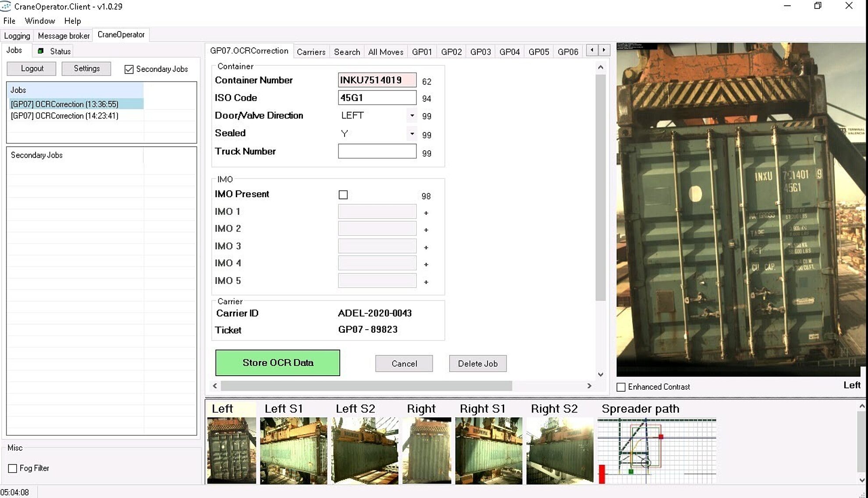This screenshot has width=868, height=498.
Task: Open the Sealed dropdown
Action: [412, 133]
